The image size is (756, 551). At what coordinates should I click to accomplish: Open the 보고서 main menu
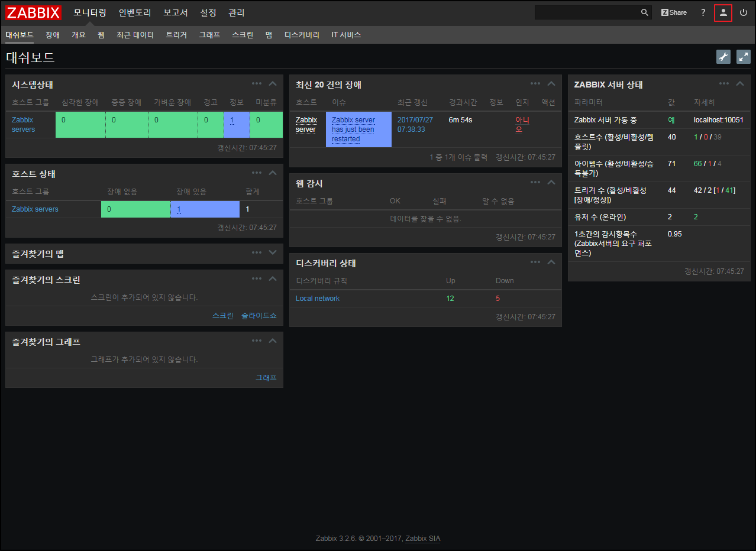click(176, 12)
